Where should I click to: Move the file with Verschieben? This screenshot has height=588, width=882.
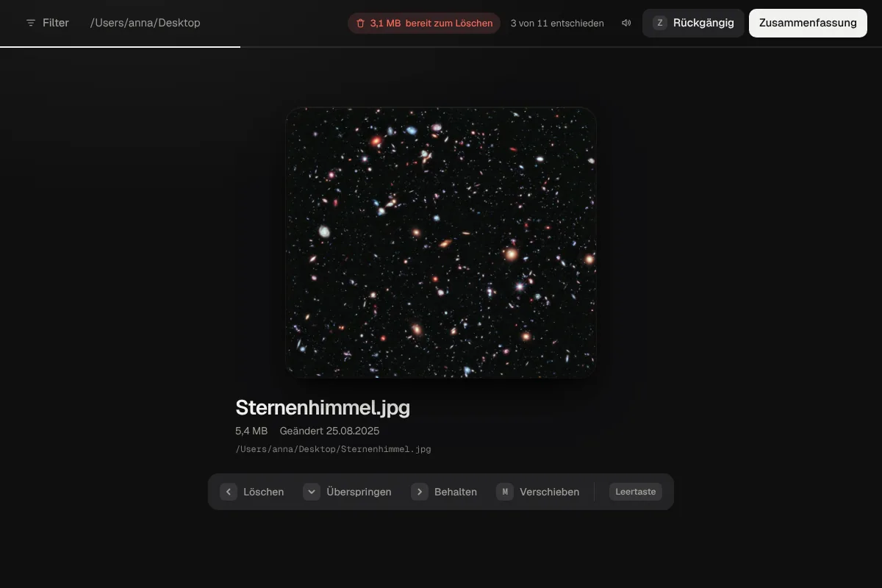click(537, 492)
